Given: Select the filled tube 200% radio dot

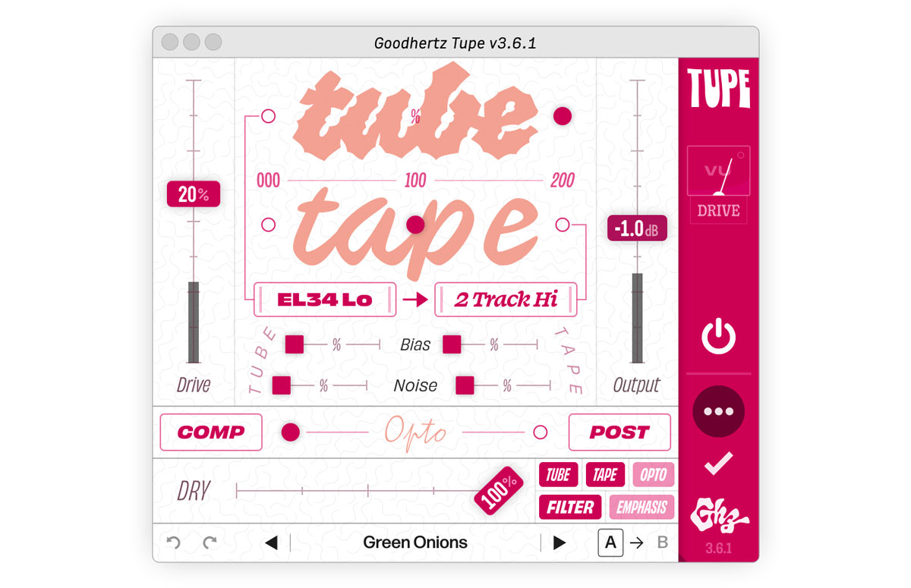Looking at the screenshot, I should click(x=563, y=116).
